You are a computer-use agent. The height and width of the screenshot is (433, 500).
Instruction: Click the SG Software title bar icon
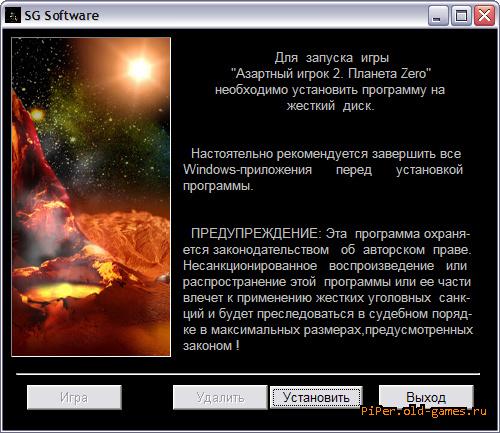coord(13,15)
